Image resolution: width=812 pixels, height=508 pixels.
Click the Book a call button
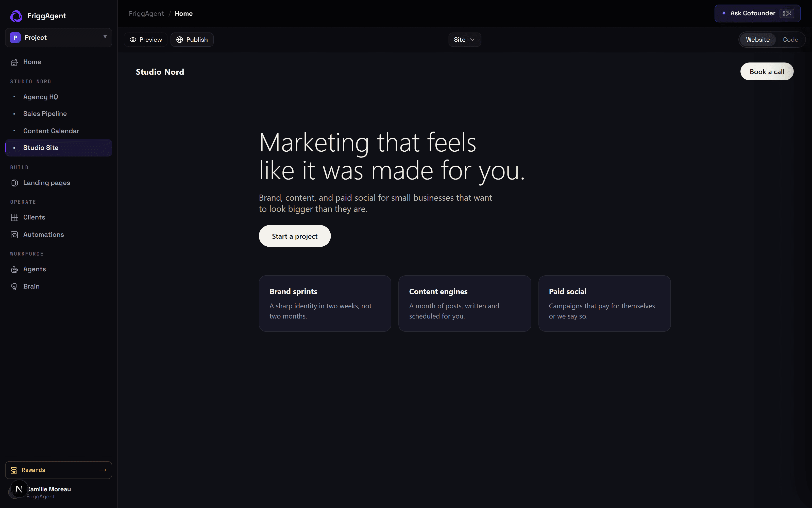tap(767, 72)
